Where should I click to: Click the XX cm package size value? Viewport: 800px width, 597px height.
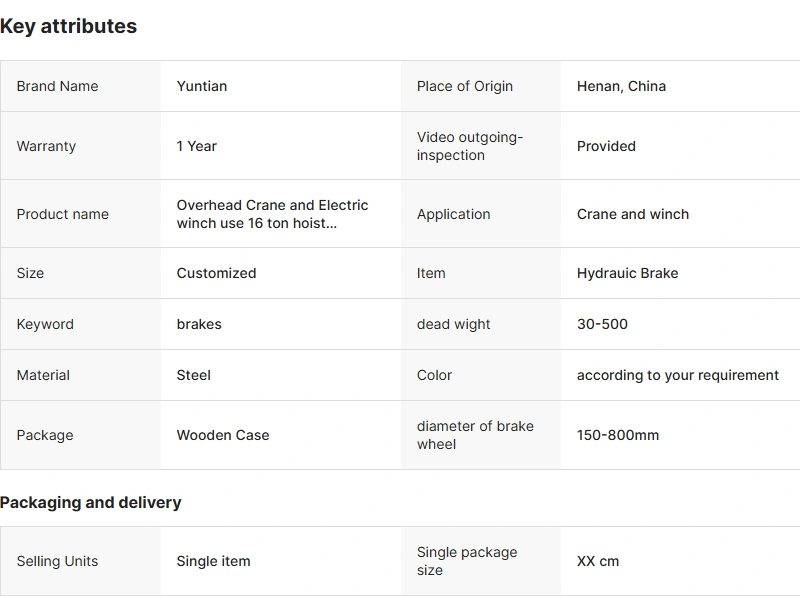pyautogui.click(x=598, y=561)
